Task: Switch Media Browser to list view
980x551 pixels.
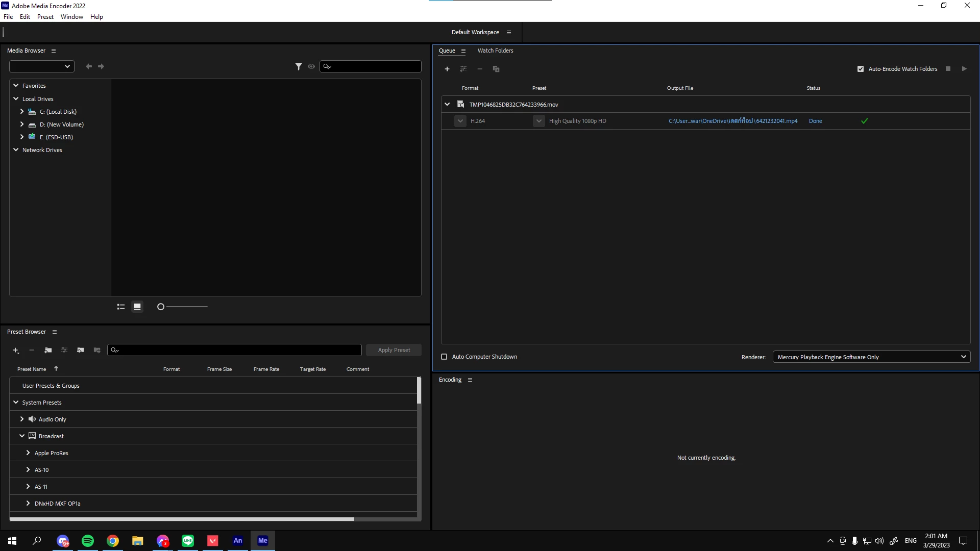Action: [x=121, y=307]
